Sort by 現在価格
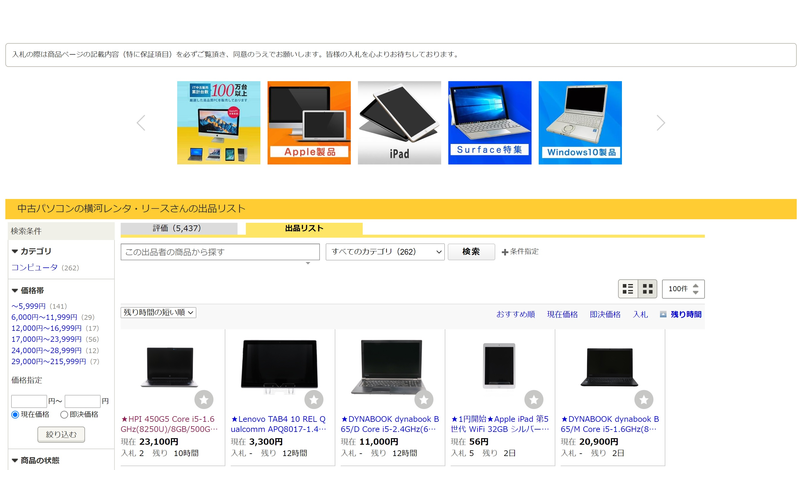Image resolution: width=800 pixels, height=500 pixels. coord(562,314)
